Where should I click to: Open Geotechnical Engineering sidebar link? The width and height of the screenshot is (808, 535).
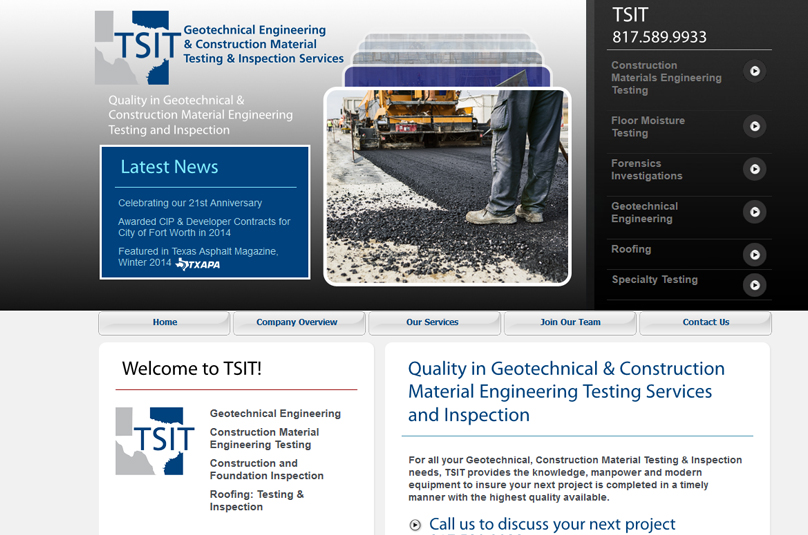pos(644,212)
